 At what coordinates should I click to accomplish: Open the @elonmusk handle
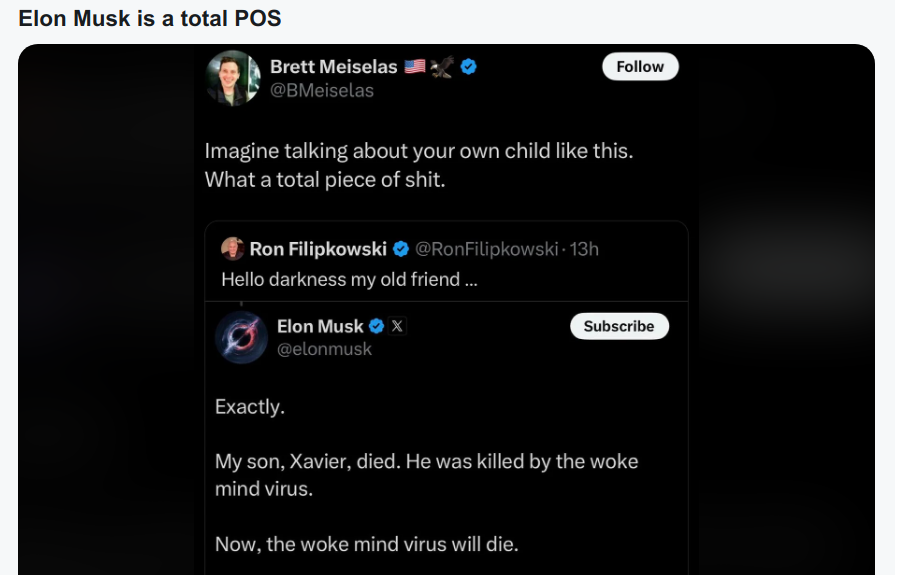click(324, 349)
